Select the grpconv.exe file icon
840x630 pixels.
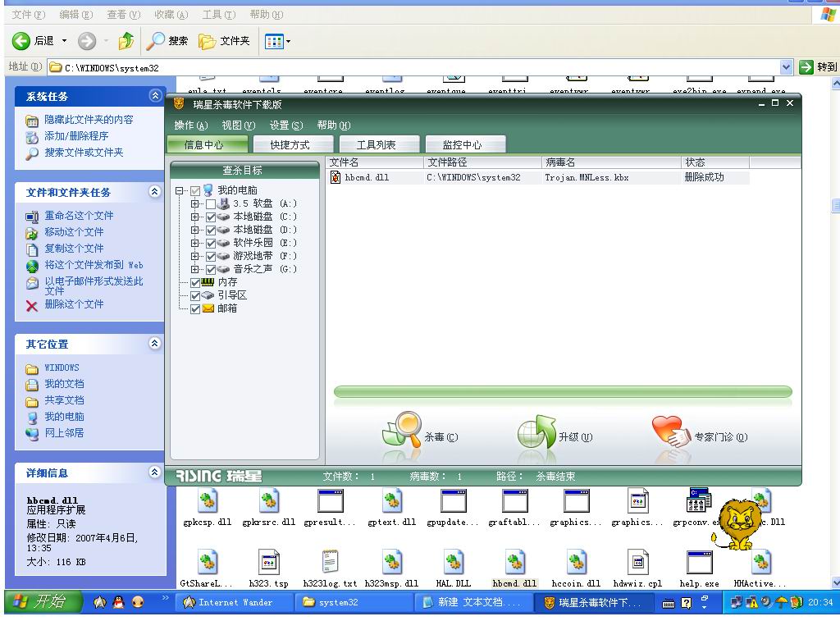coord(699,500)
